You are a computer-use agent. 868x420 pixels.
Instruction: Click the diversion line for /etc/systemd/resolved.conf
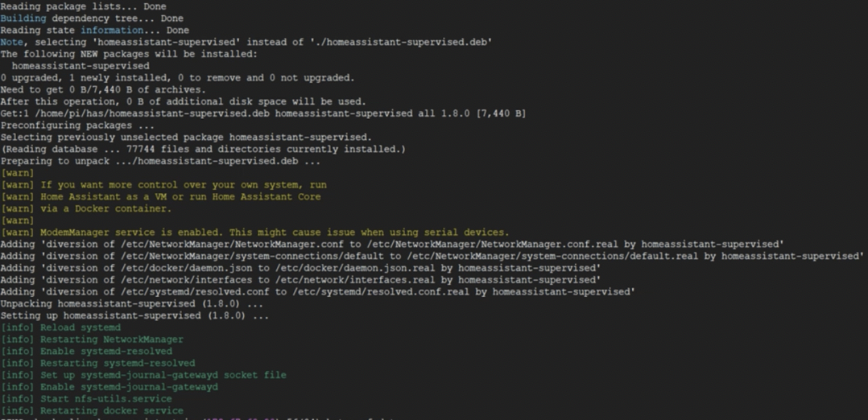[317, 291]
